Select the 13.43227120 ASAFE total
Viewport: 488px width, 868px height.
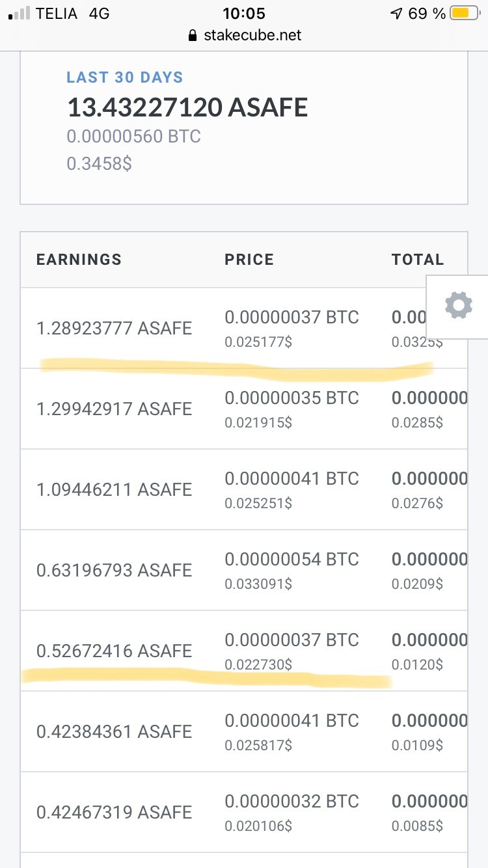(187, 108)
